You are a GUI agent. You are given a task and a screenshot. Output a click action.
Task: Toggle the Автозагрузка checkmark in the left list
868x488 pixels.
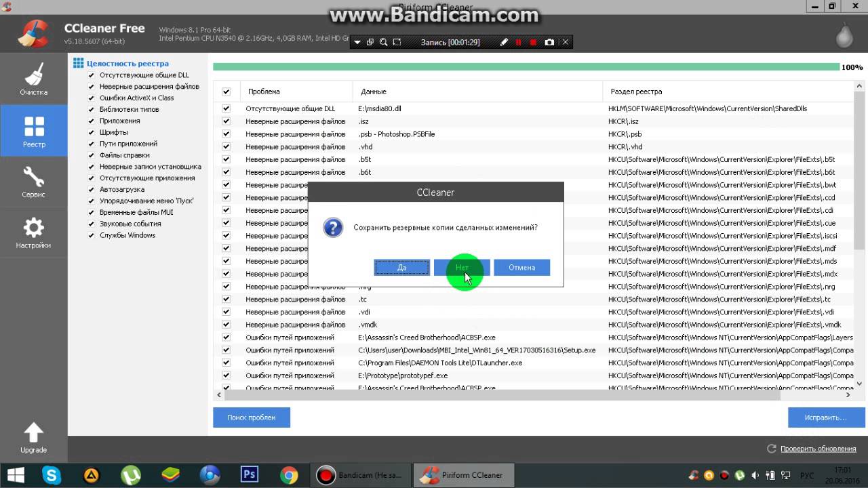[92, 189]
